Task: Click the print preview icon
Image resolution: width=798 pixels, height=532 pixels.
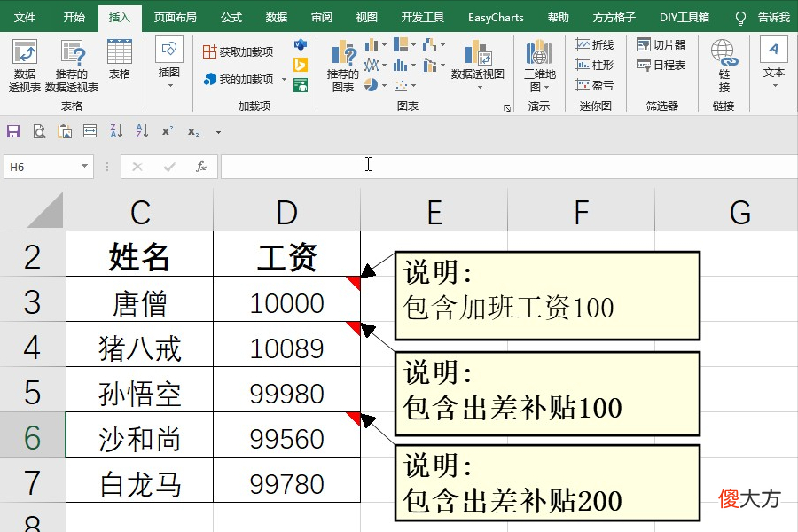Action: coord(39,131)
